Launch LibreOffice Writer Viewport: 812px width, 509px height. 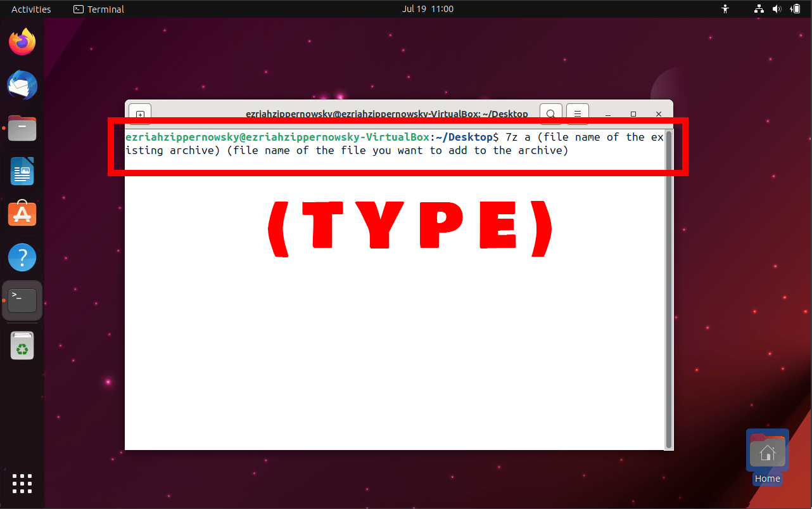click(x=22, y=171)
